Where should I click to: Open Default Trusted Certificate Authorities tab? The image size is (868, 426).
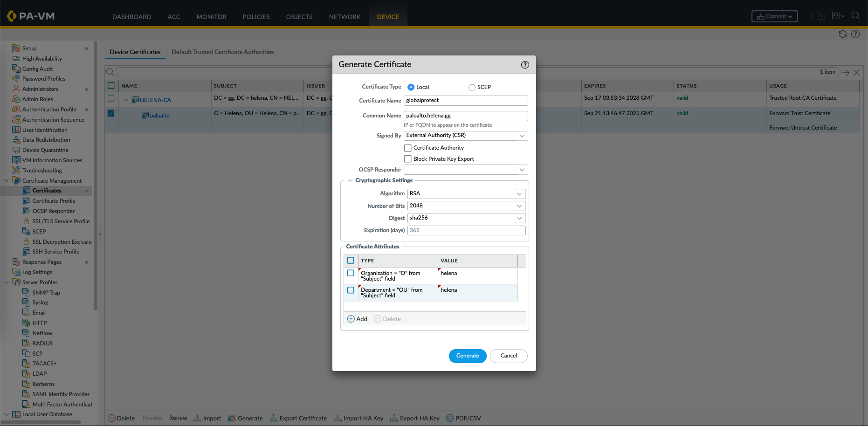pos(222,52)
